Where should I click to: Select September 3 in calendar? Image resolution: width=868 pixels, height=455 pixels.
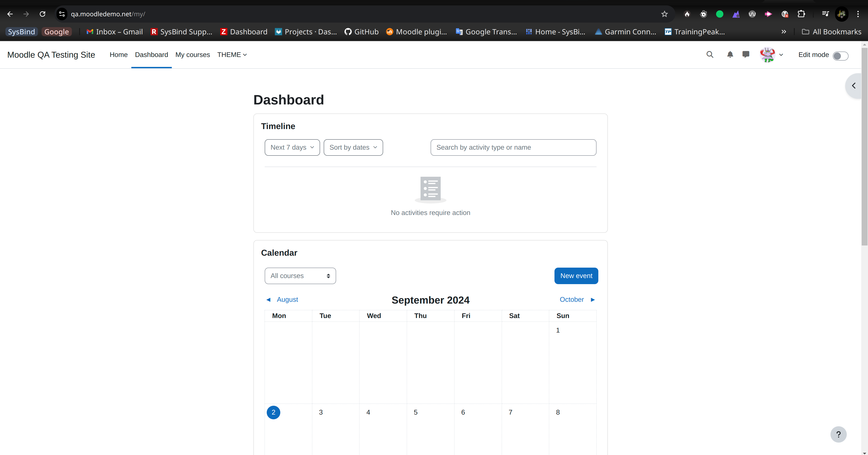click(x=321, y=412)
